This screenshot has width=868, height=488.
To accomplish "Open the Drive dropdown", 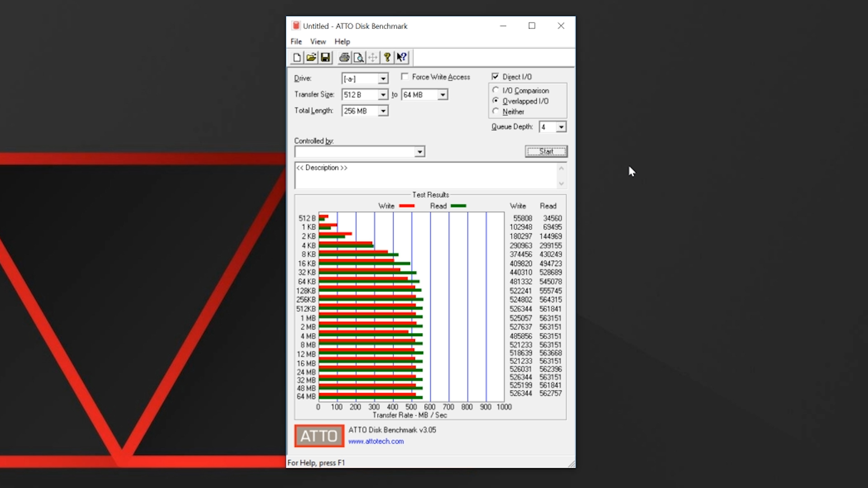I will [x=383, y=79].
